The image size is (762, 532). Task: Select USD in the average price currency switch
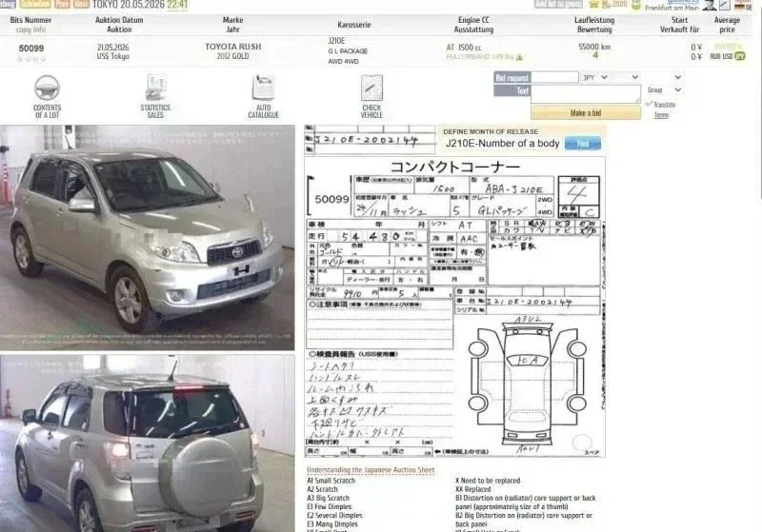click(x=728, y=56)
